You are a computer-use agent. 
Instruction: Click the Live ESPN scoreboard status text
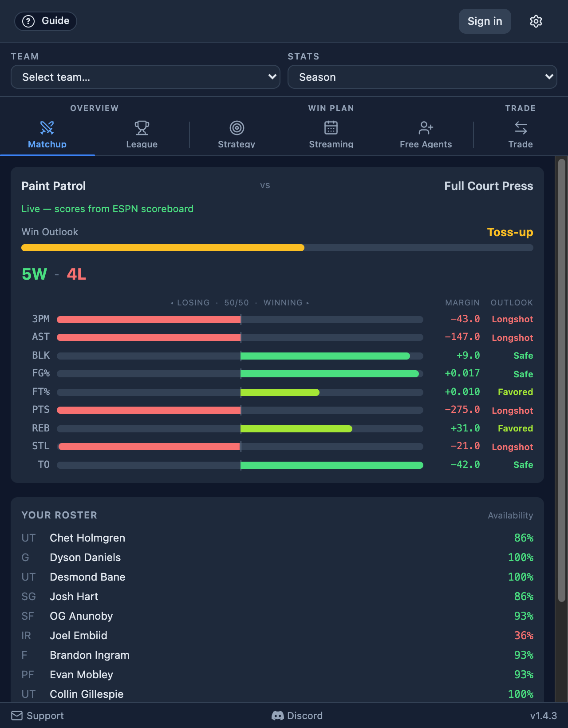click(x=107, y=209)
